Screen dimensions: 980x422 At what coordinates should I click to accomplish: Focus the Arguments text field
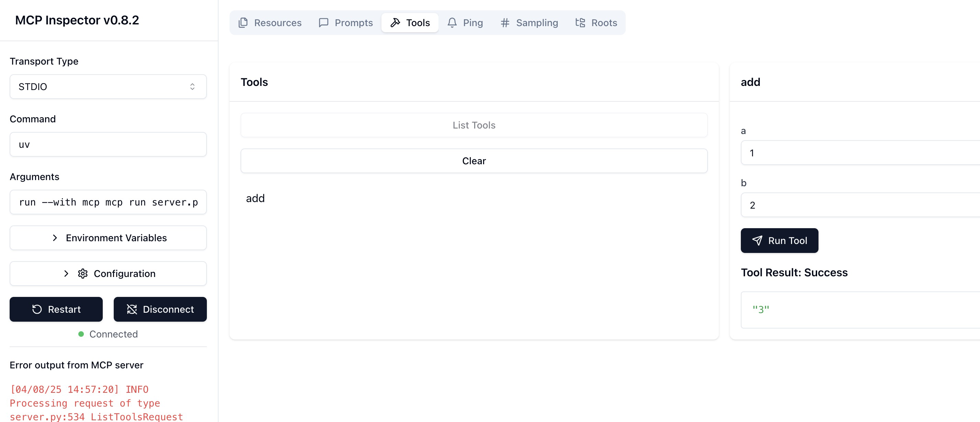[x=108, y=202]
